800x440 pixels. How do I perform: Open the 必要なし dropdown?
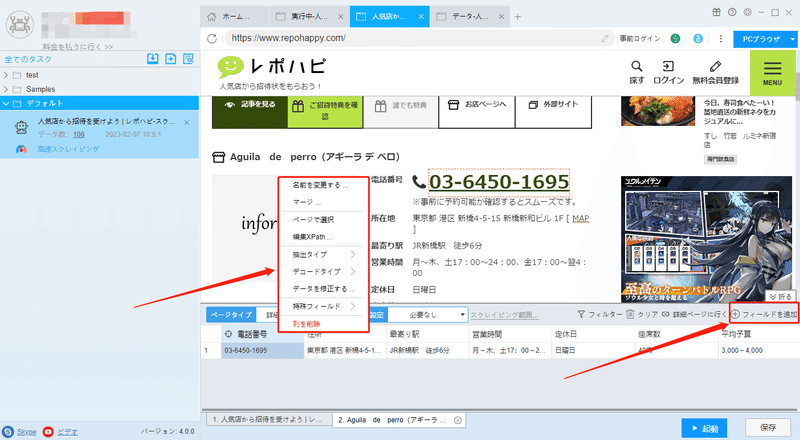pyautogui.click(x=428, y=315)
